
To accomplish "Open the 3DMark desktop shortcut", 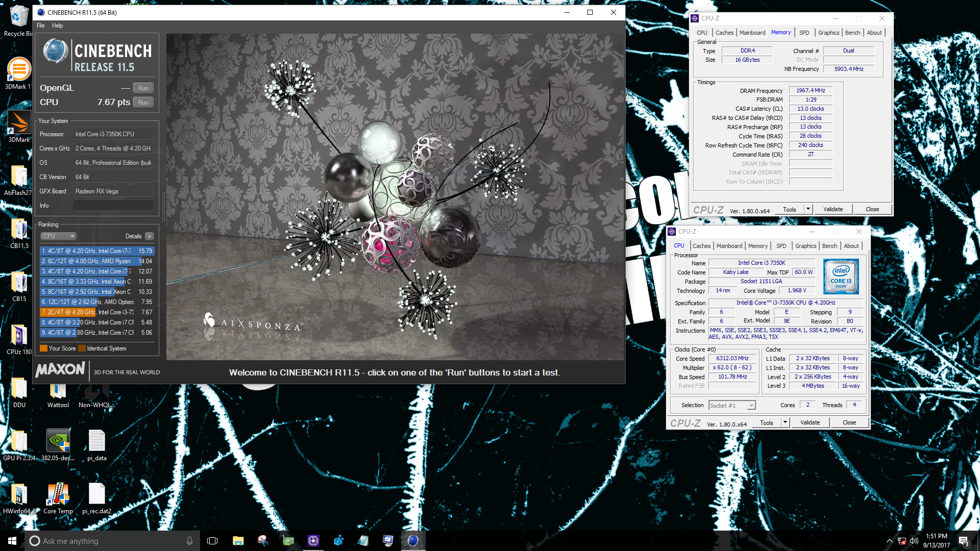I will click(19, 127).
